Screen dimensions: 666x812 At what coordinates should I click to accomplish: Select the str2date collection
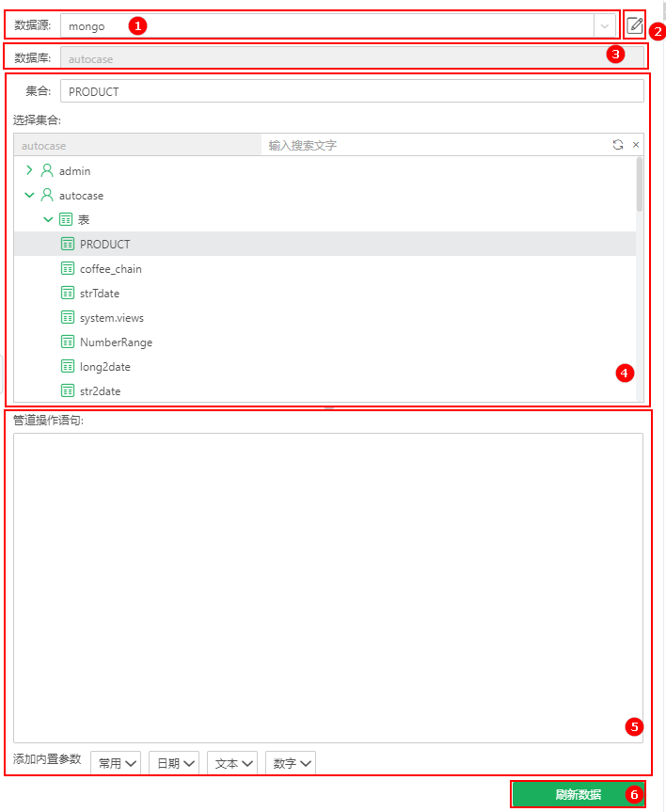click(100, 391)
